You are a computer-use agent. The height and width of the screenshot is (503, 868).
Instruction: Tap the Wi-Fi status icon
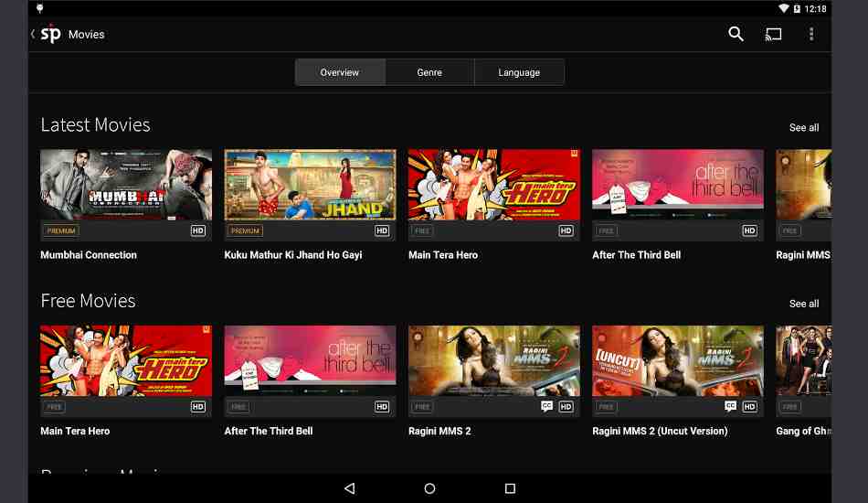tap(784, 8)
